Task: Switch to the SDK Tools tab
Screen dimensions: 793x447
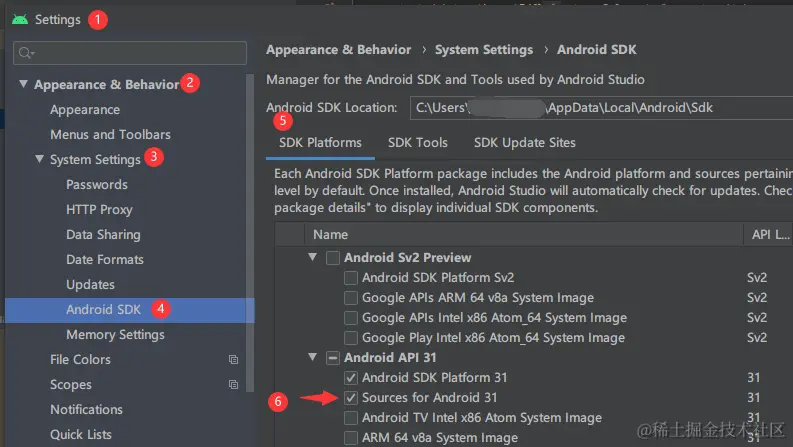Action: [418, 143]
